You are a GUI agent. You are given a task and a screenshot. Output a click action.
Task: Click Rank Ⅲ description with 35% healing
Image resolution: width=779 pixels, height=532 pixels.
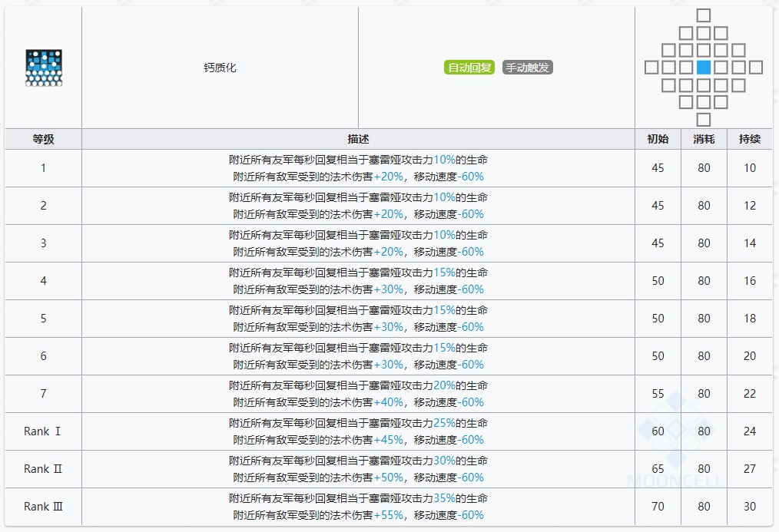[x=358, y=507]
